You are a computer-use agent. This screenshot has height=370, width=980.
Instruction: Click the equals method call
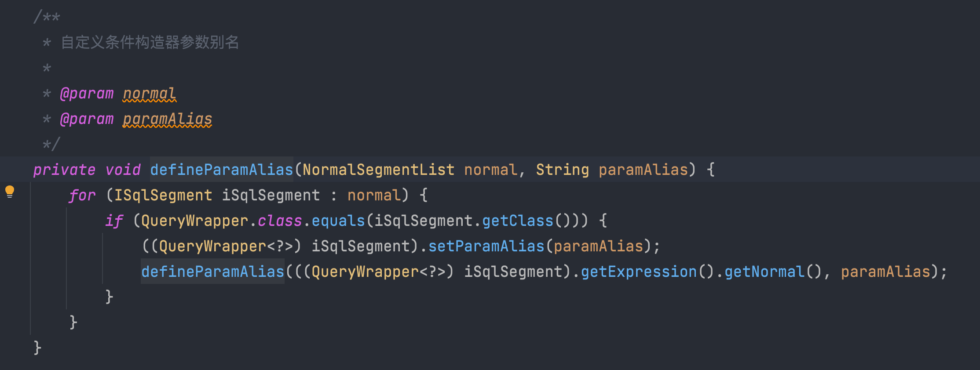point(338,221)
